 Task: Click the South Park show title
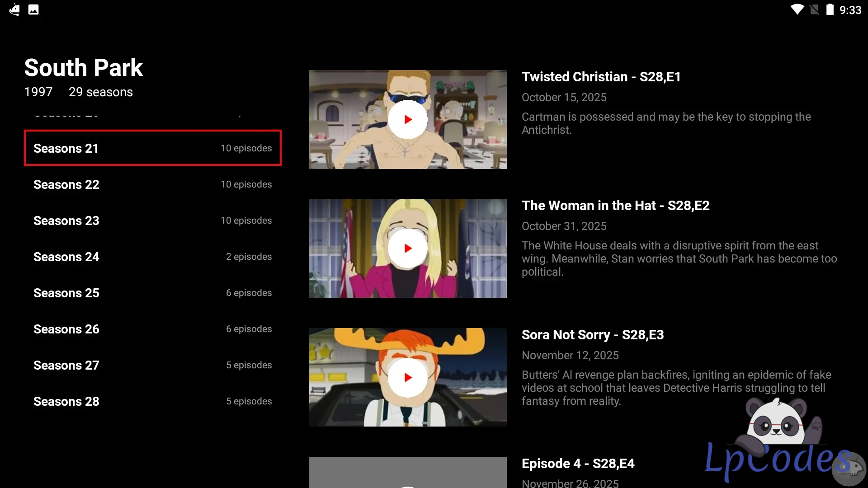point(84,68)
